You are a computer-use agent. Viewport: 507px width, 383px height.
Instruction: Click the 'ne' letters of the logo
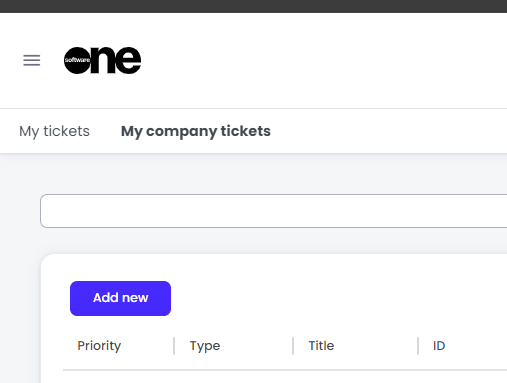pos(116,60)
